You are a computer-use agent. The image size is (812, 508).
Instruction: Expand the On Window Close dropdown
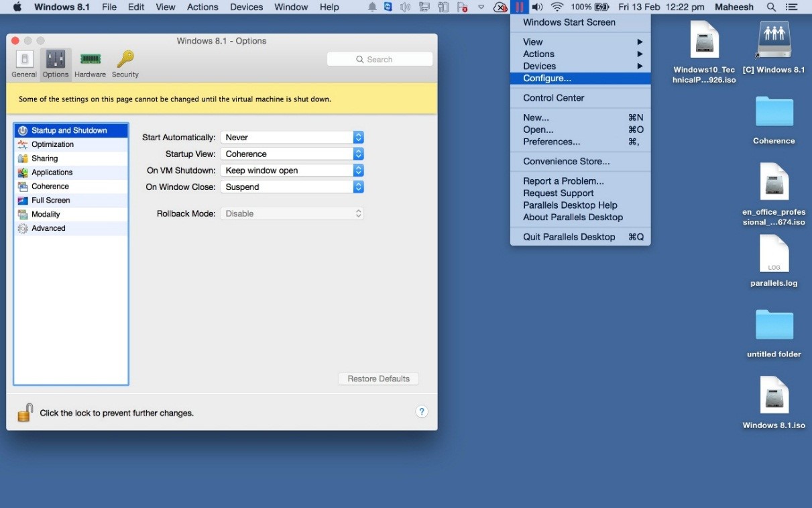click(292, 187)
